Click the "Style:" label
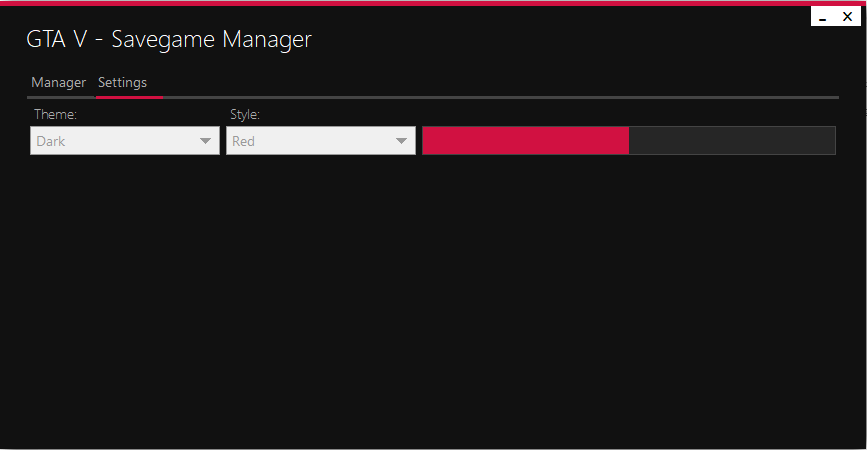Screen dimensions: 867x450 [245, 114]
